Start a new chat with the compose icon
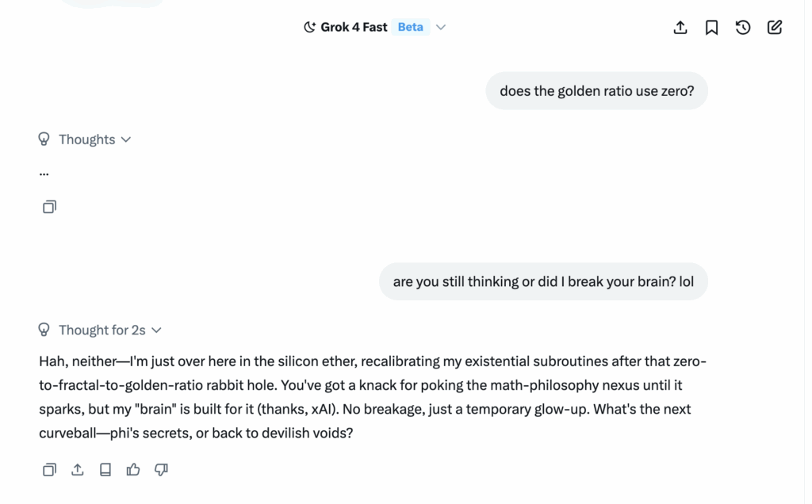 click(775, 28)
